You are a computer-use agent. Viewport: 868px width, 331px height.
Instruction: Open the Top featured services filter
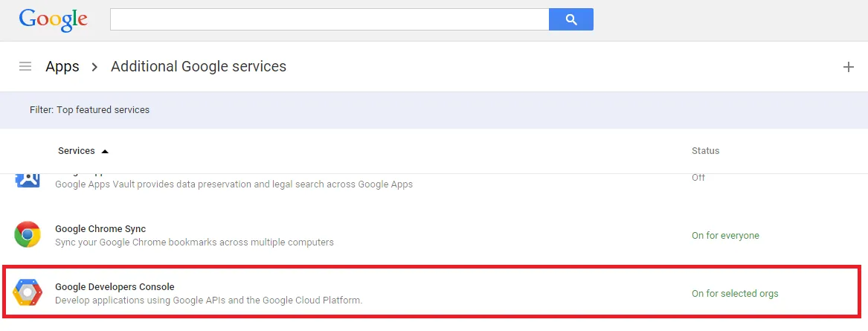click(90, 109)
